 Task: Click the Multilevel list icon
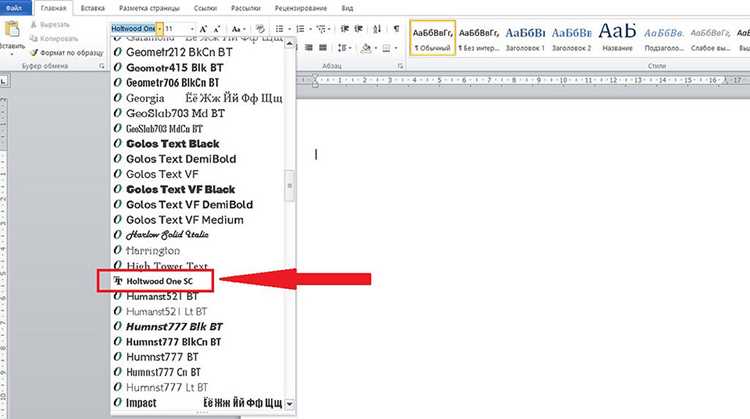pyautogui.click(x=321, y=29)
